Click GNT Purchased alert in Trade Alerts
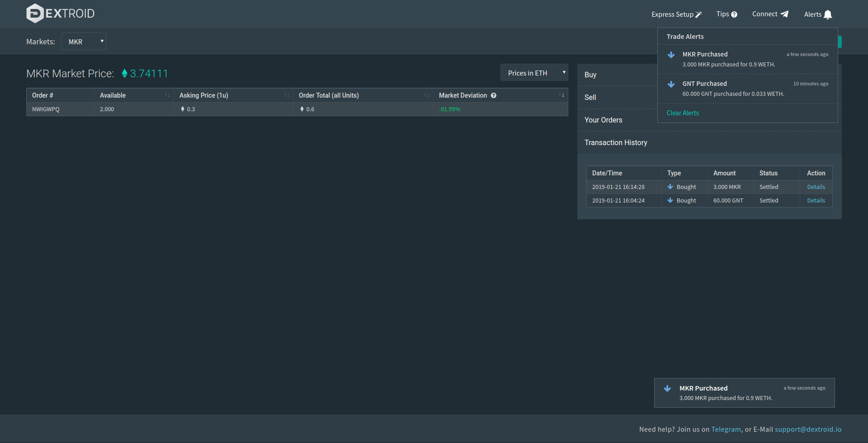Screen dimensions: 868x443 point(747,89)
